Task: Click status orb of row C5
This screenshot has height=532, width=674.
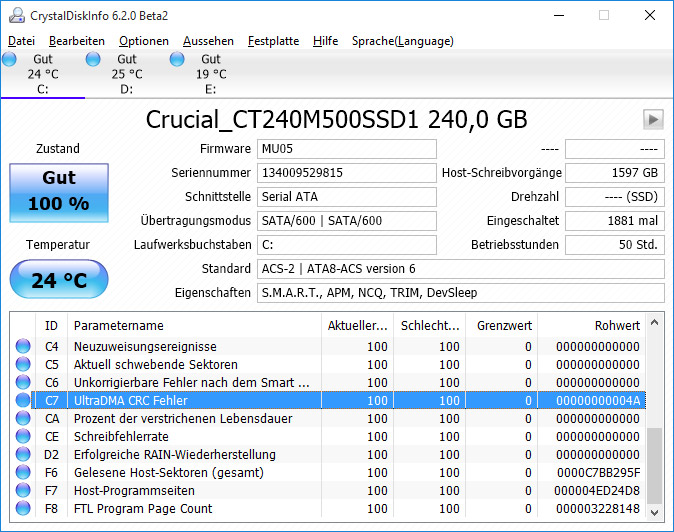Action: (23, 364)
